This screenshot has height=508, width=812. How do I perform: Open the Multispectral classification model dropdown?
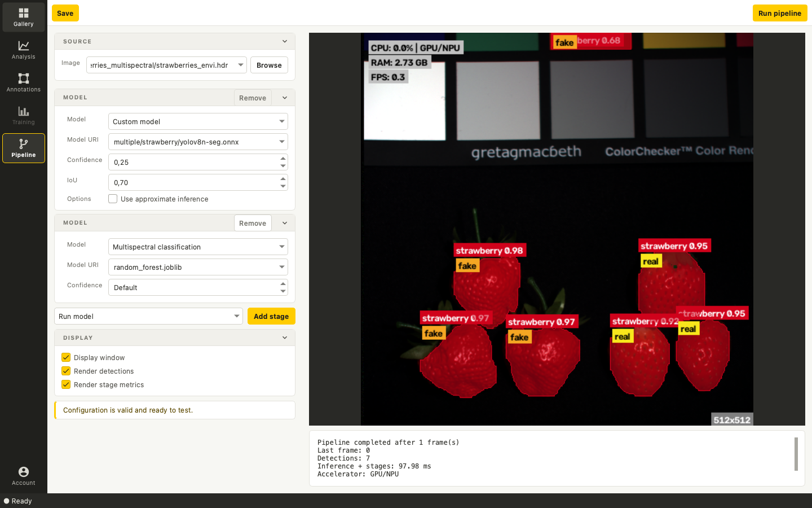pyautogui.click(x=198, y=247)
